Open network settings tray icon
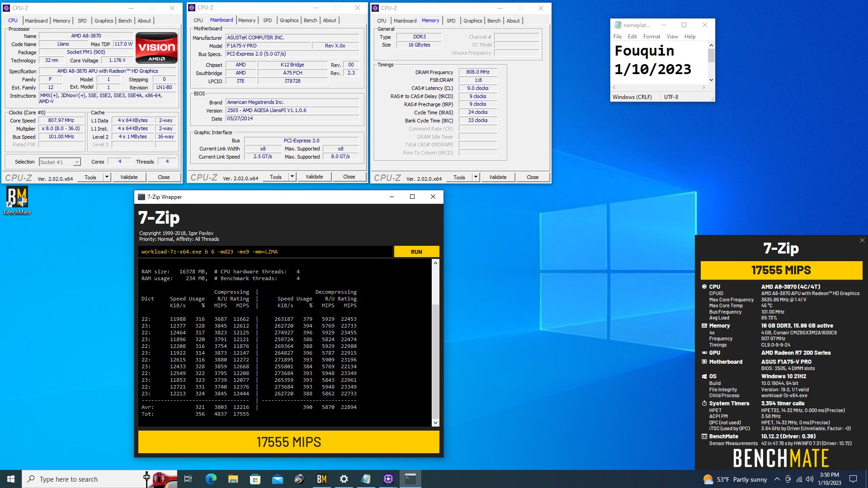This screenshot has width=868, height=488. click(799, 479)
